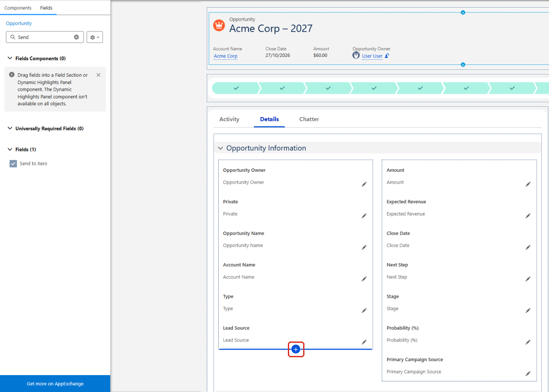Viewport: 549px width, 392px height.
Task: Open the field search settings gear menu
Action: click(95, 37)
